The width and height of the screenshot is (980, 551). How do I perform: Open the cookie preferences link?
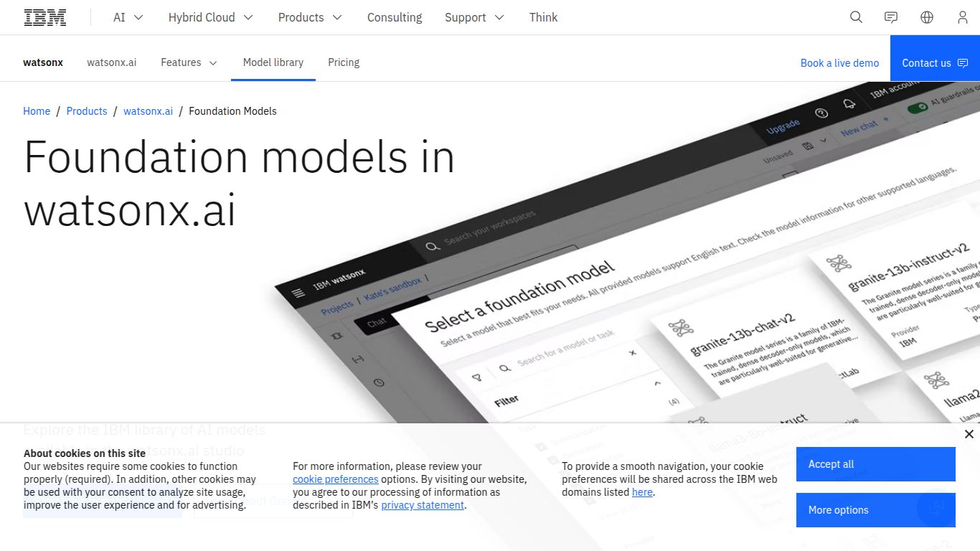click(x=336, y=479)
